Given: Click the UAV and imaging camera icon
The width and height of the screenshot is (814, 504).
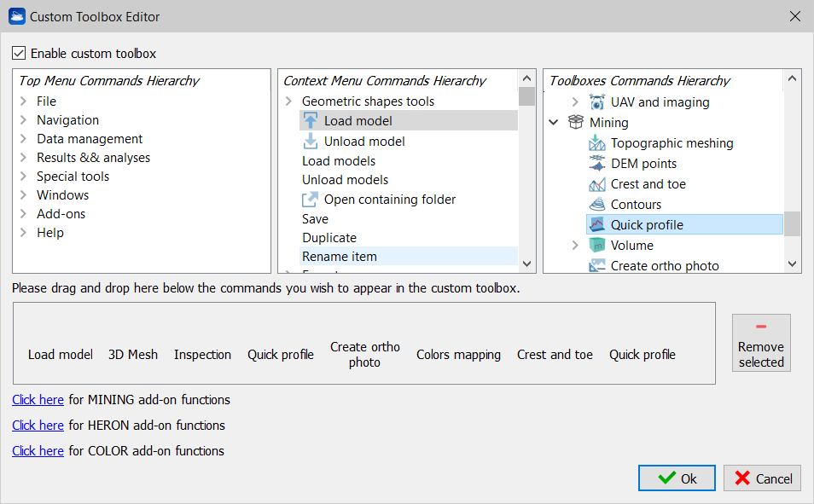Looking at the screenshot, I should coord(597,102).
